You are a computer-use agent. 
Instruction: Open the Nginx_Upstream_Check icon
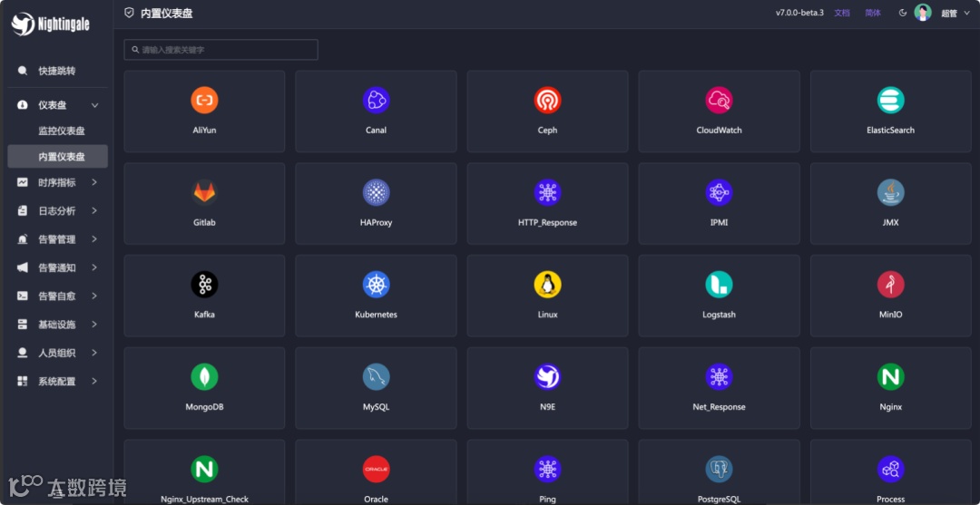(x=204, y=470)
